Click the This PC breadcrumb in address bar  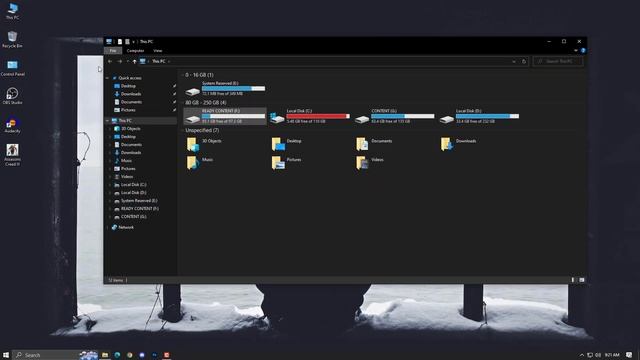click(x=159, y=61)
